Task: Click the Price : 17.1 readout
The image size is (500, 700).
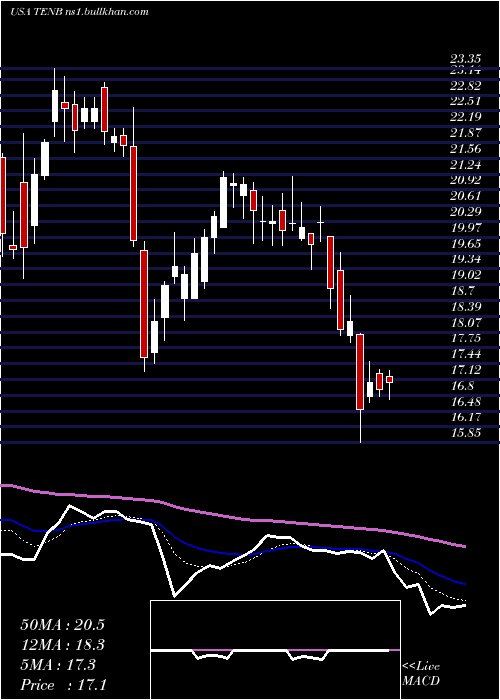Action: (63, 685)
